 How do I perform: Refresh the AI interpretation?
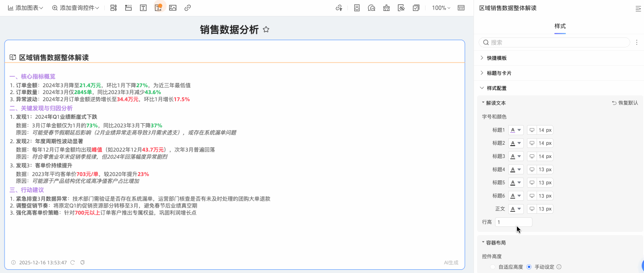[x=73, y=262]
